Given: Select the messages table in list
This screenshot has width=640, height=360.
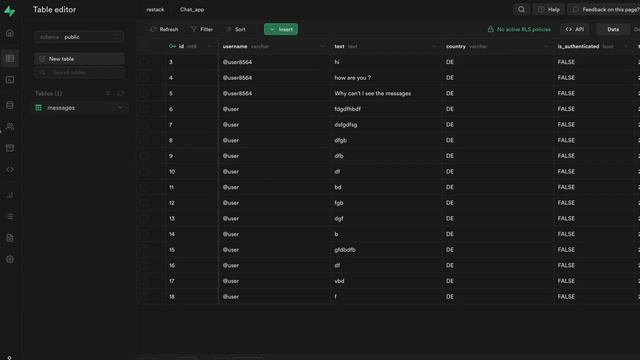Looking at the screenshot, I should coord(79,108).
